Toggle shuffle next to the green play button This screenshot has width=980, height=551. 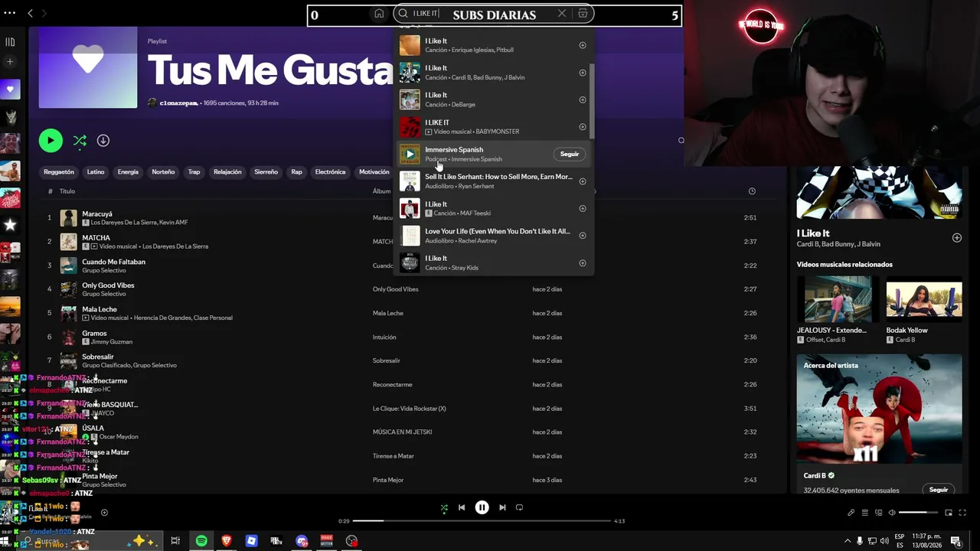[x=80, y=141]
